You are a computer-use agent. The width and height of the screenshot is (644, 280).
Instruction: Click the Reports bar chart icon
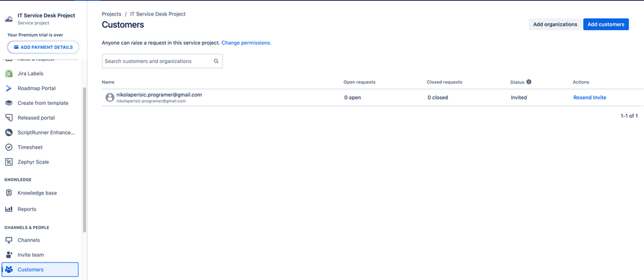8,209
